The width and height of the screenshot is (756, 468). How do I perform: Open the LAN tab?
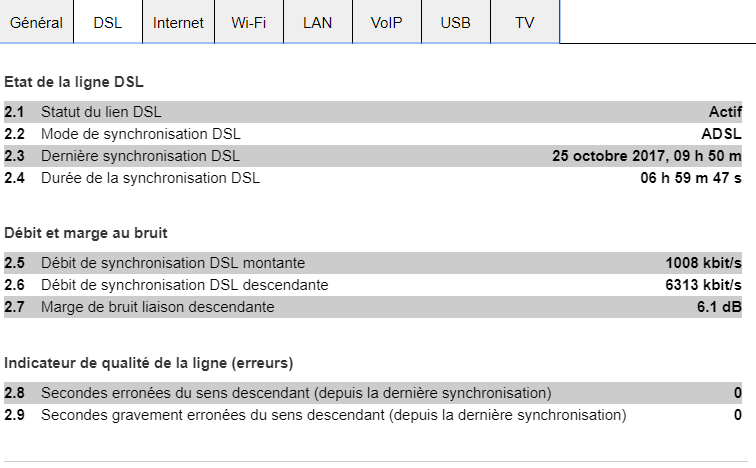tap(317, 22)
